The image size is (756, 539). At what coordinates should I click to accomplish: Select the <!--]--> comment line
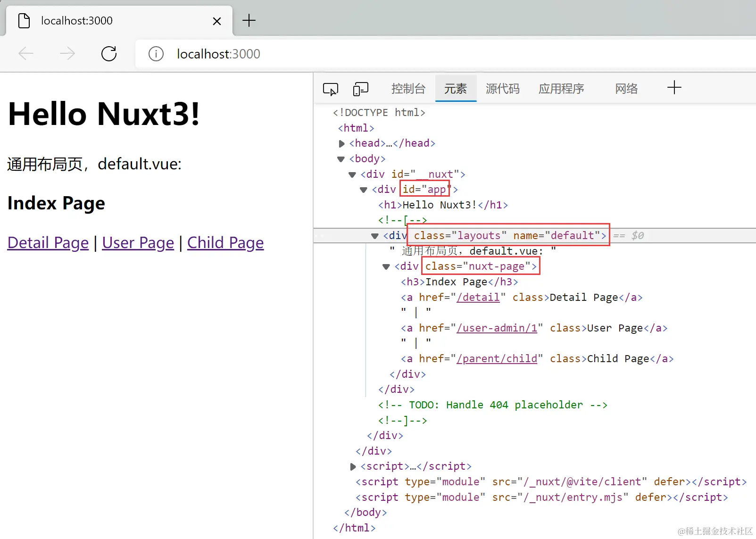(402, 420)
